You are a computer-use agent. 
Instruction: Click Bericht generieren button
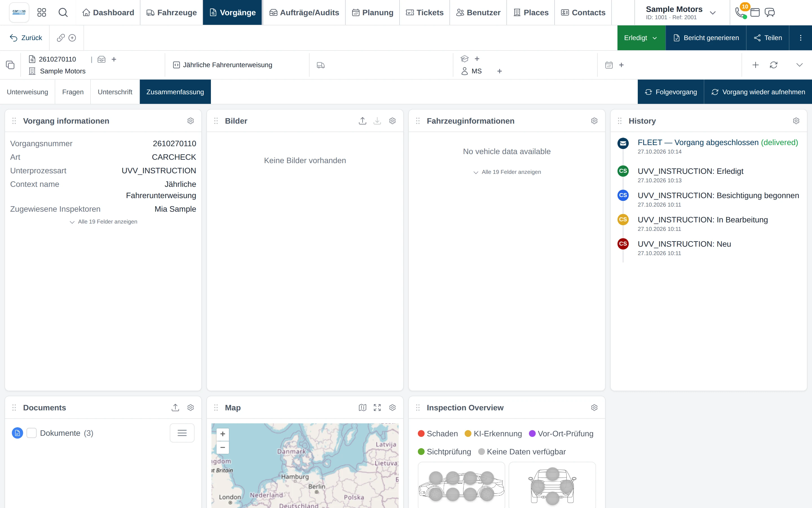[x=706, y=38]
